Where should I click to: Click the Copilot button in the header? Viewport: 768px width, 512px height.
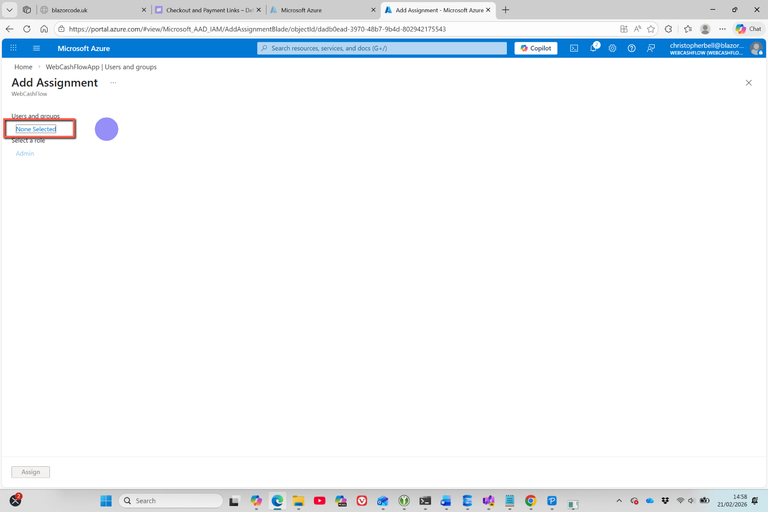(x=536, y=48)
